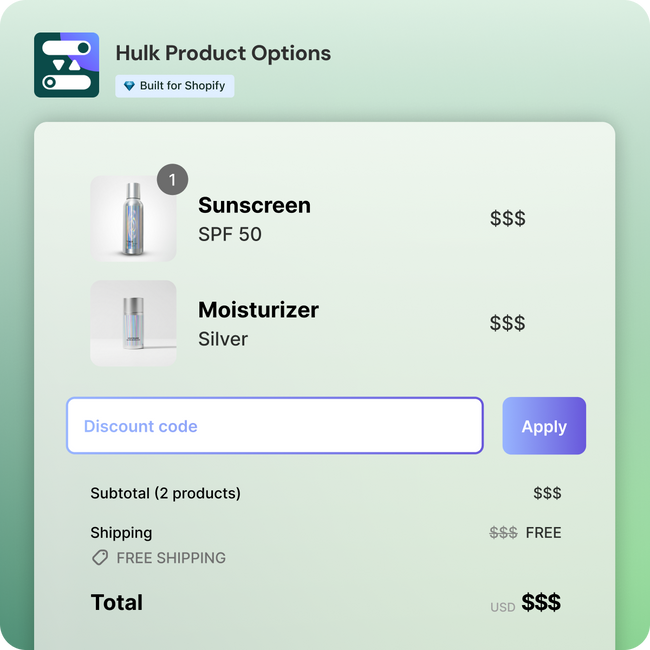This screenshot has height=650, width=650.
Task: Focus the Discount code input field
Action: point(275,426)
